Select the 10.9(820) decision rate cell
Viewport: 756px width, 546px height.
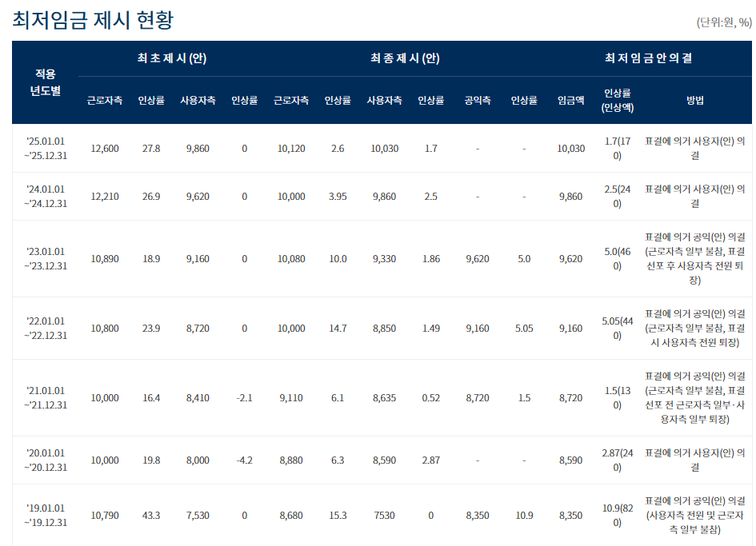tap(617, 515)
